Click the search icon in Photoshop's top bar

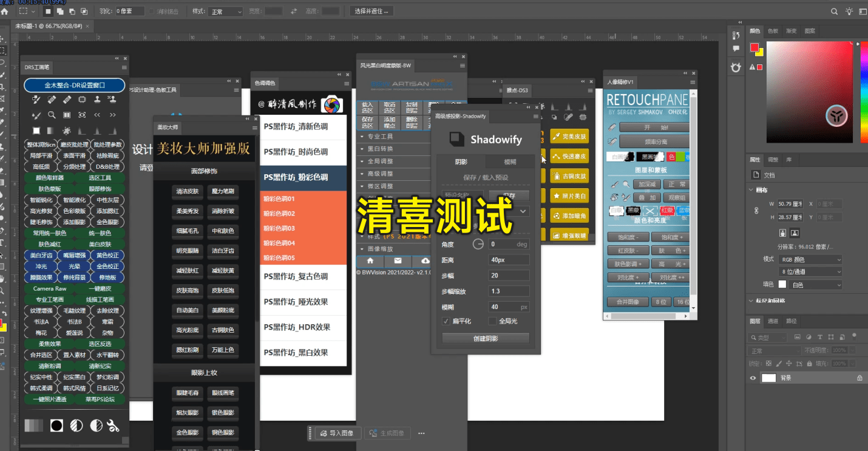click(x=835, y=10)
